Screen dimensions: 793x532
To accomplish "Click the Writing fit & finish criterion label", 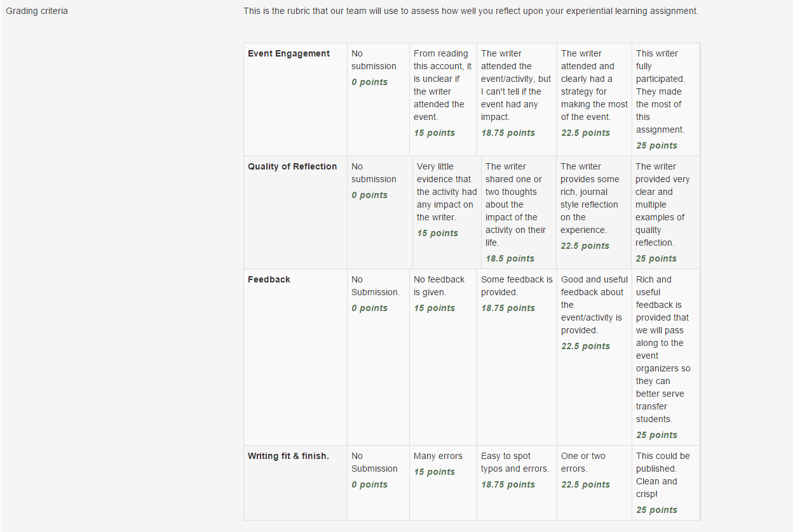I will tap(288, 456).
